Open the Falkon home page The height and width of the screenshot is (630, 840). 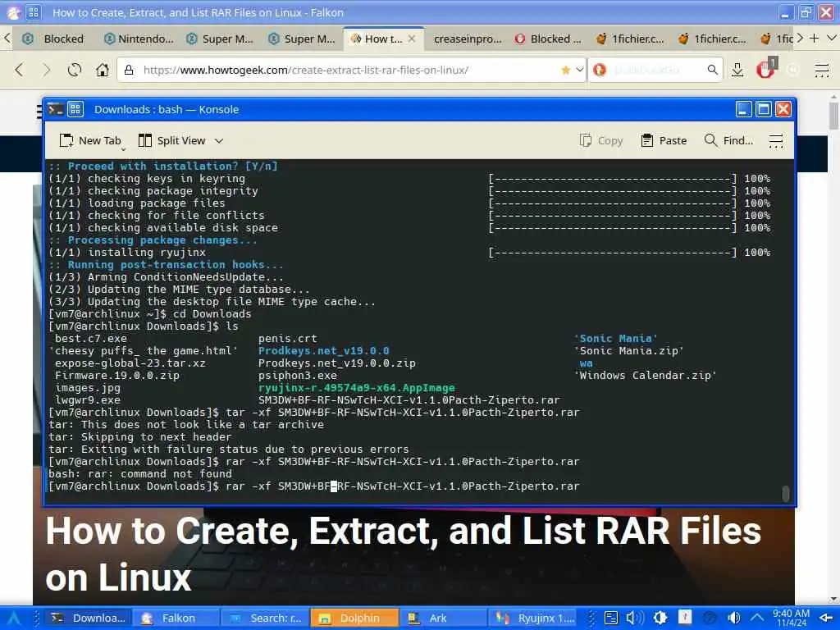click(x=103, y=70)
